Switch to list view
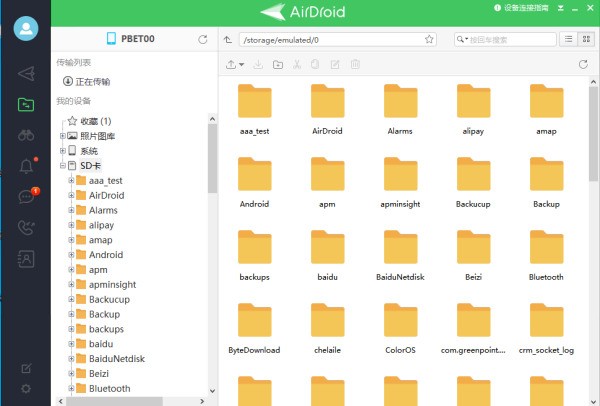Viewport: 600px width, 406px height. 568,39
